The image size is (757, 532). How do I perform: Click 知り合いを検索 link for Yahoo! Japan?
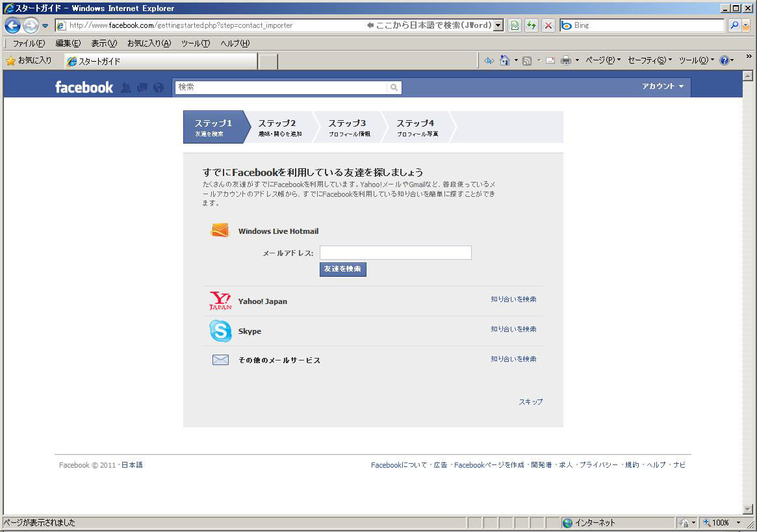pyautogui.click(x=514, y=299)
